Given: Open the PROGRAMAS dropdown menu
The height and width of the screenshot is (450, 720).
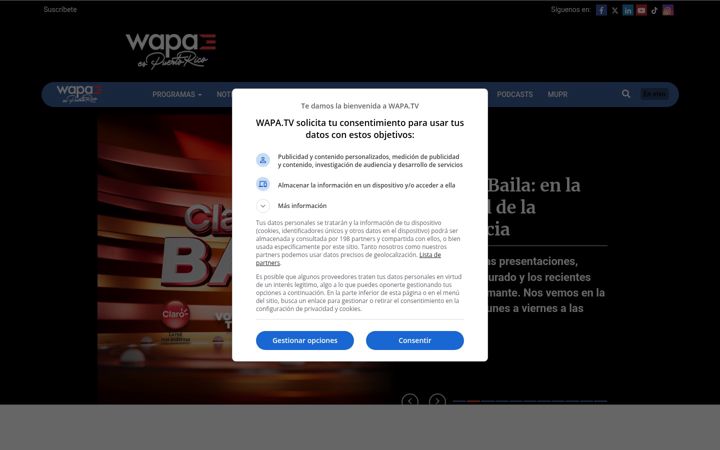Looking at the screenshot, I should point(177,94).
